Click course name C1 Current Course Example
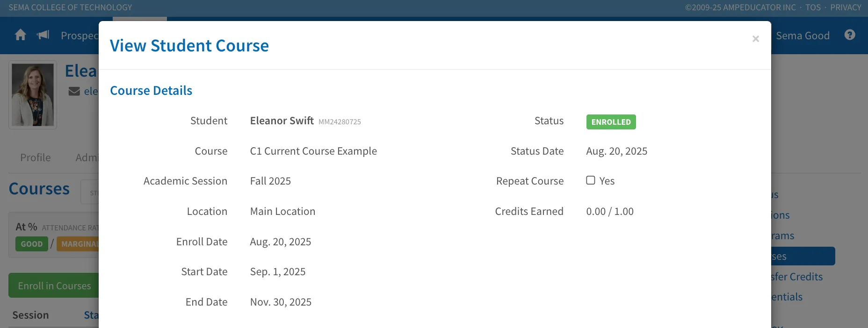This screenshot has width=868, height=328. point(313,151)
